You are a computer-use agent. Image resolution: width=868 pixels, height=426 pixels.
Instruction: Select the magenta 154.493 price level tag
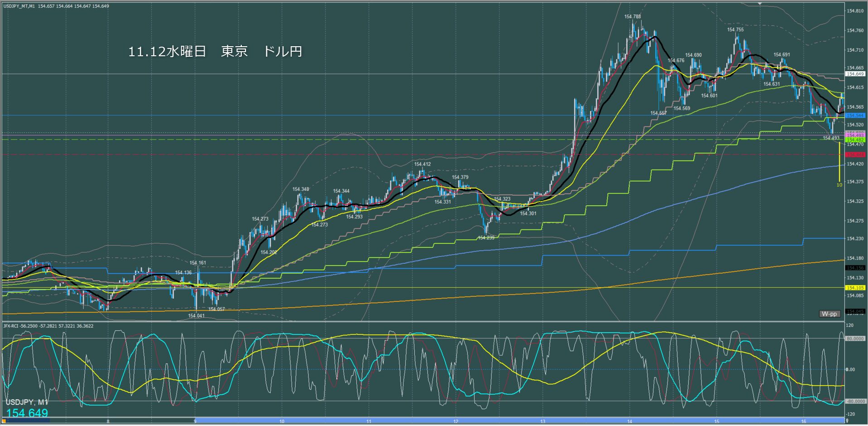(855, 136)
